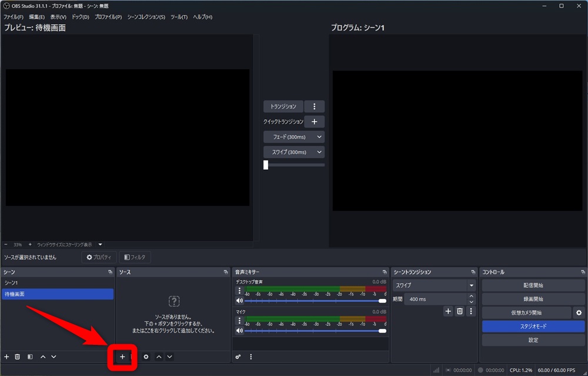This screenshot has width=588, height=376.
Task: Open advanced audio properties gears icon
Action: [x=238, y=357]
